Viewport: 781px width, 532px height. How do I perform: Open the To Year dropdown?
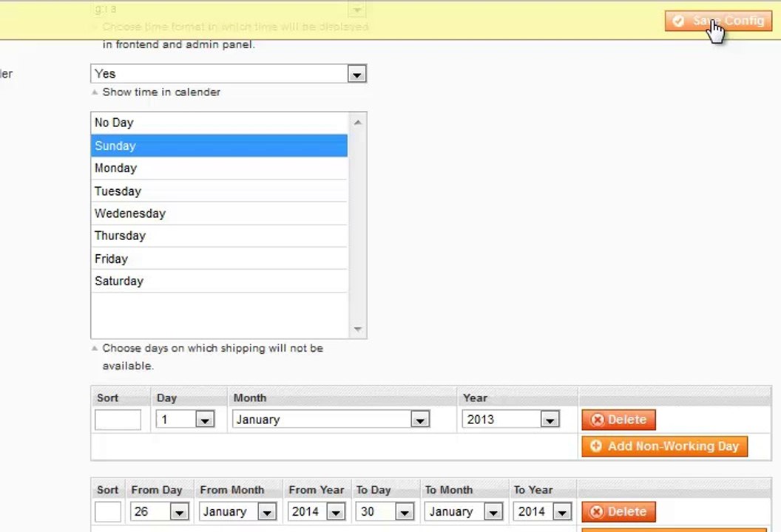click(x=542, y=511)
